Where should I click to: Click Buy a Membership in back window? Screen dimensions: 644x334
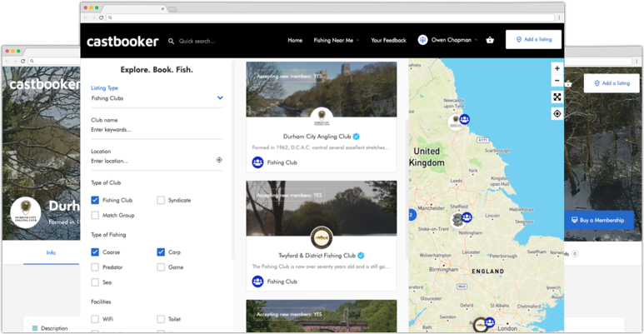[597, 220]
